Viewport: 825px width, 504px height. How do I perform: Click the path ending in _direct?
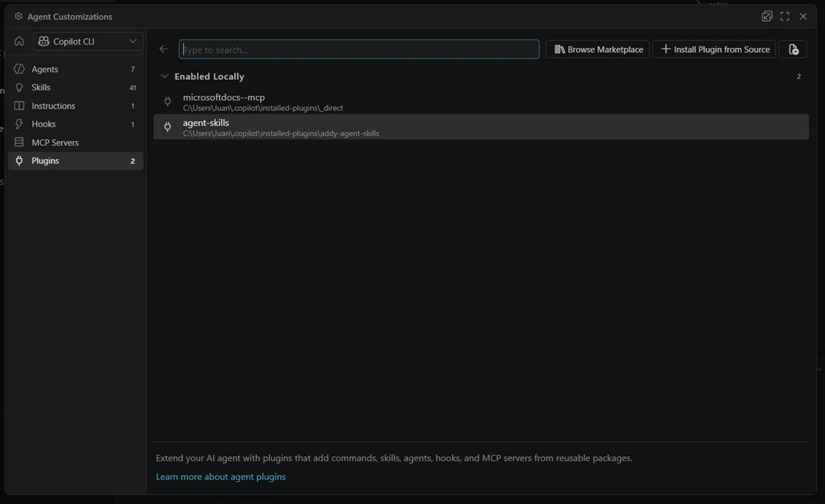pyautogui.click(x=263, y=109)
